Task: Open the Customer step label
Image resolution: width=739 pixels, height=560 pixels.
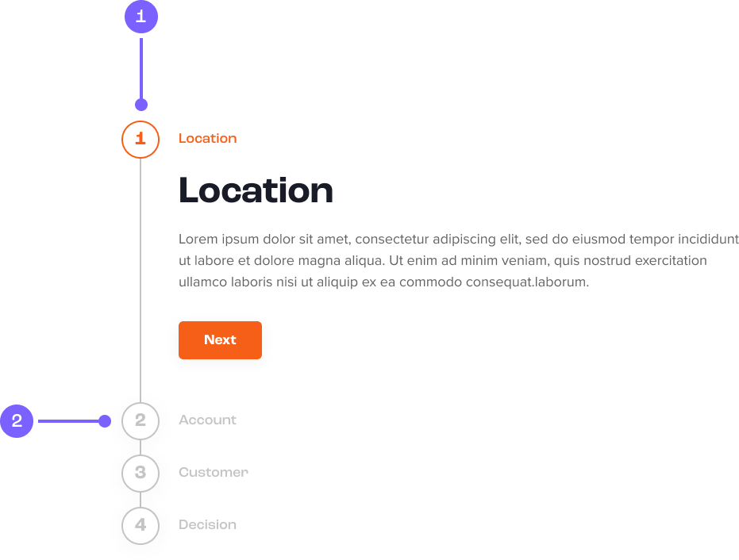Action: tap(213, 473)
